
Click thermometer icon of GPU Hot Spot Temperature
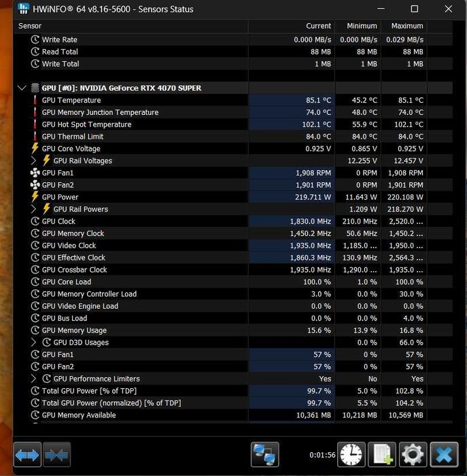pos(35,124)
